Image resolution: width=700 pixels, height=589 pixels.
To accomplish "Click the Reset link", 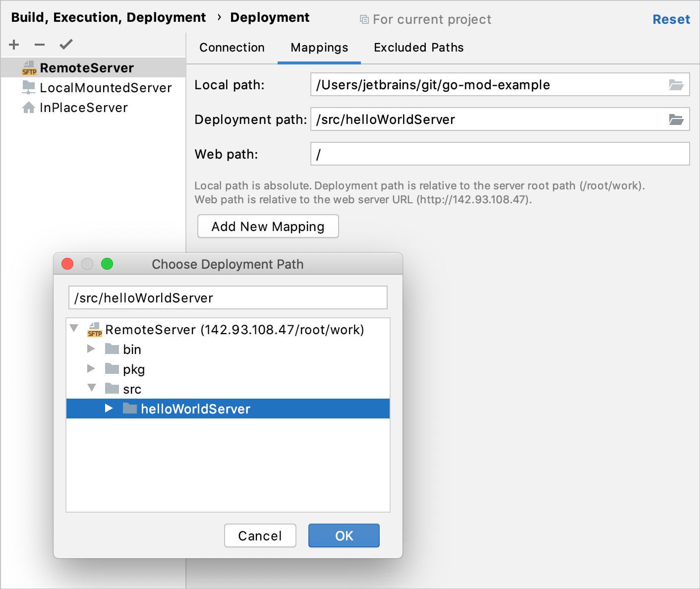I will [671, 19].
